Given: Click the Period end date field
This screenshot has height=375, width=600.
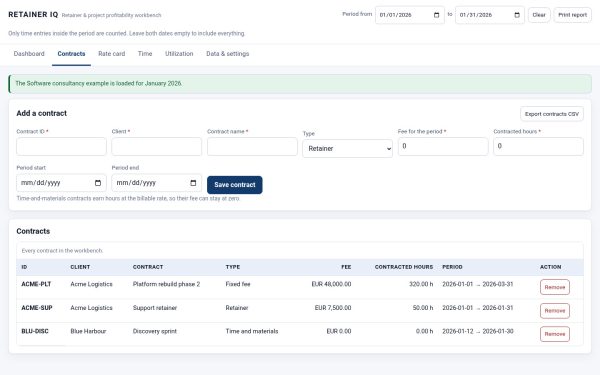Looking at the screenshot, I should [x=157, y=183].
